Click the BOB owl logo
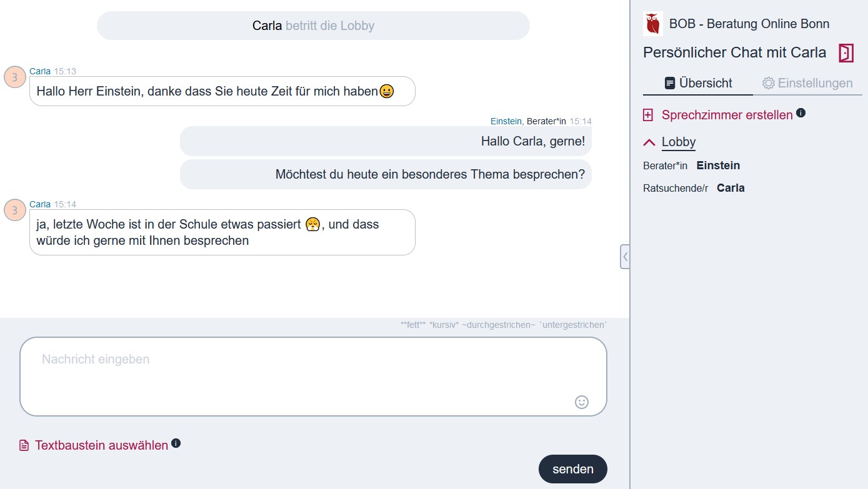 653,24
